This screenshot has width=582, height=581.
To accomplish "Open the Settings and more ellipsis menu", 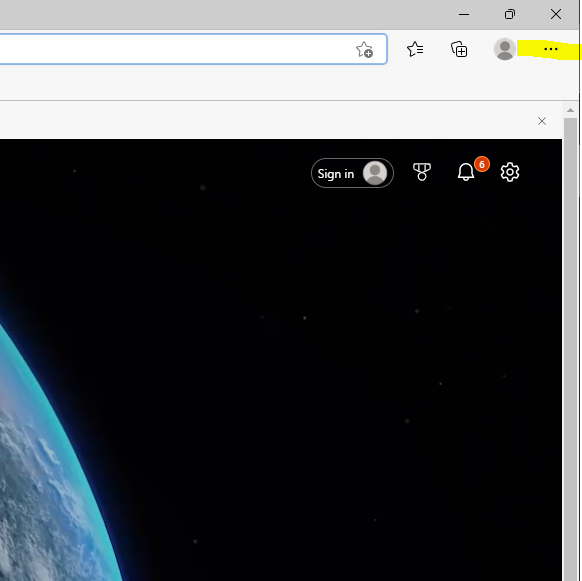I will [x=550, y=49].
